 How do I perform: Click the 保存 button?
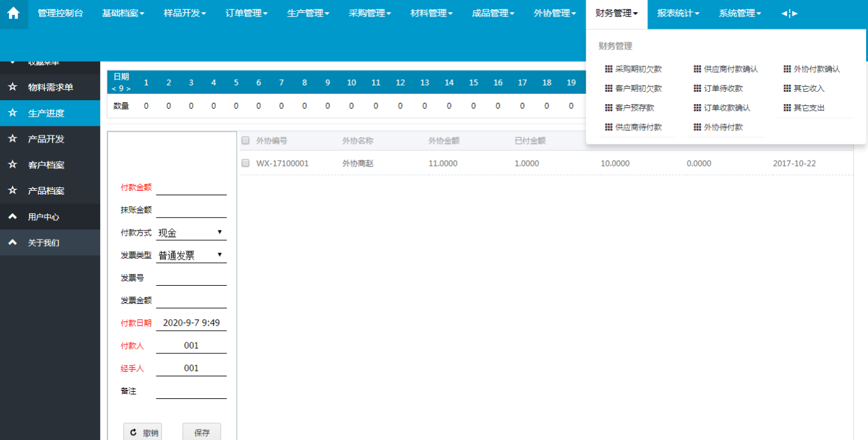(201, 432)
